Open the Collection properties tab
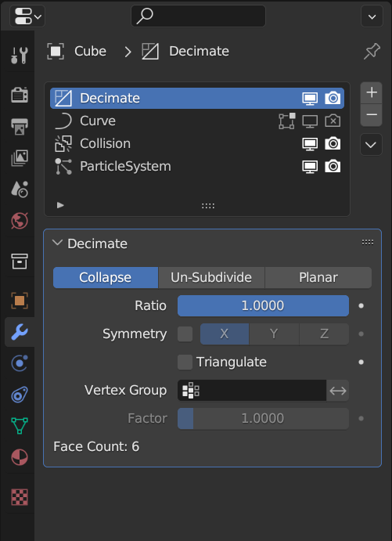Image resolution: width=392 pixels, height=541 pixels. coord(20,261)
